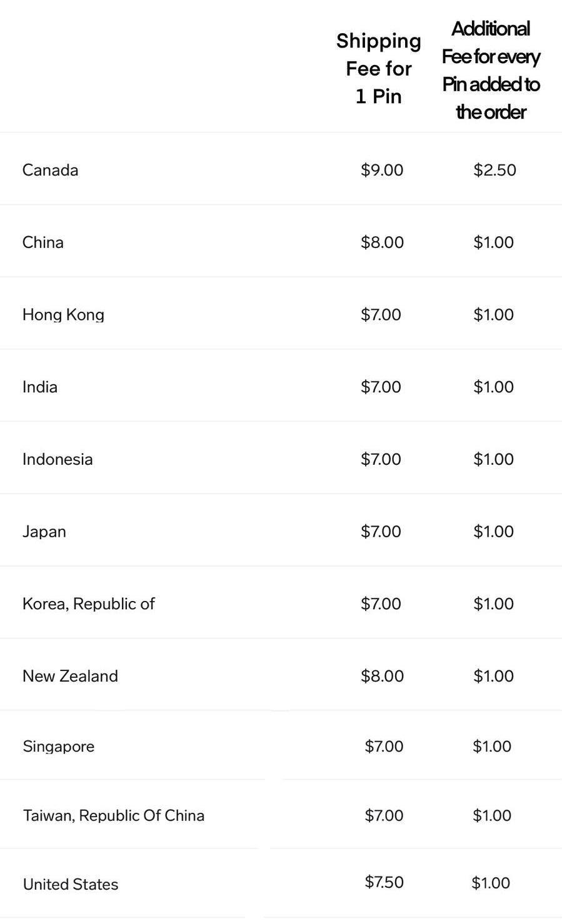
Task: Select the Hong Kong row label
Action: [x=63, y=314]
